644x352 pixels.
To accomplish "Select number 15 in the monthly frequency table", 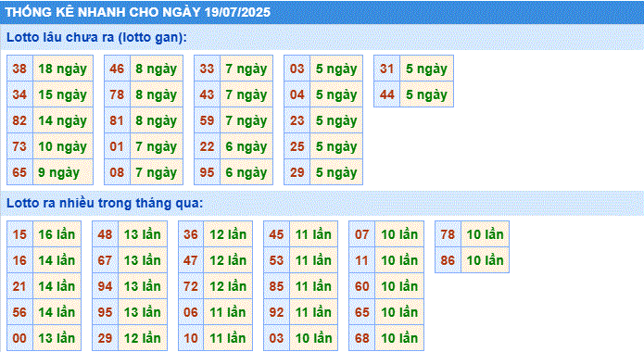I will click(x=19, y=234).
